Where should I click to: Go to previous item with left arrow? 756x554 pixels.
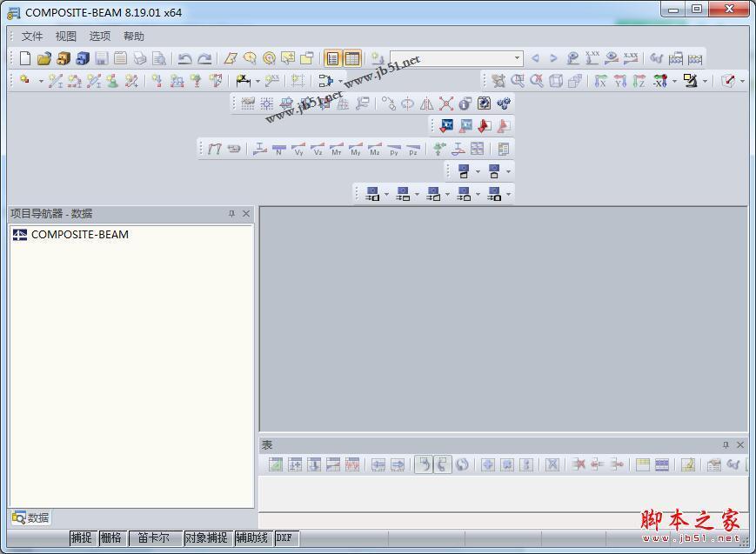(535, 58)
